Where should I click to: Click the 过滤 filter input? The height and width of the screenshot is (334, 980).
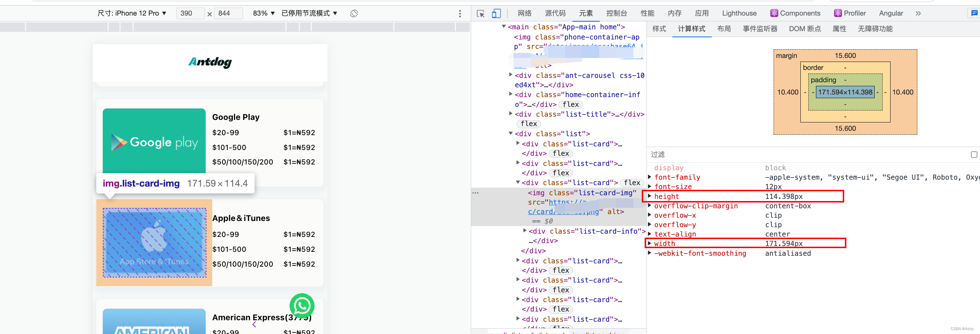tap(807, 154)
